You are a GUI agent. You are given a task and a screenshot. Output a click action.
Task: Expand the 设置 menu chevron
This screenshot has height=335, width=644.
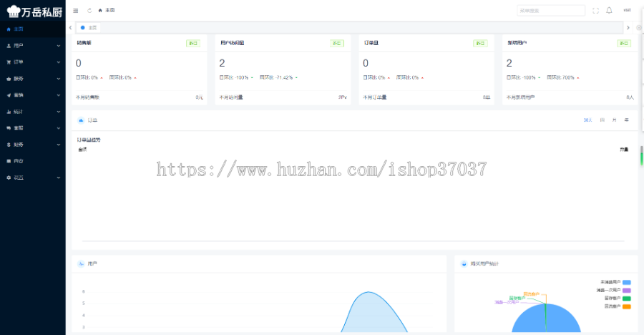pyautogui.click(x=59, y=178)
